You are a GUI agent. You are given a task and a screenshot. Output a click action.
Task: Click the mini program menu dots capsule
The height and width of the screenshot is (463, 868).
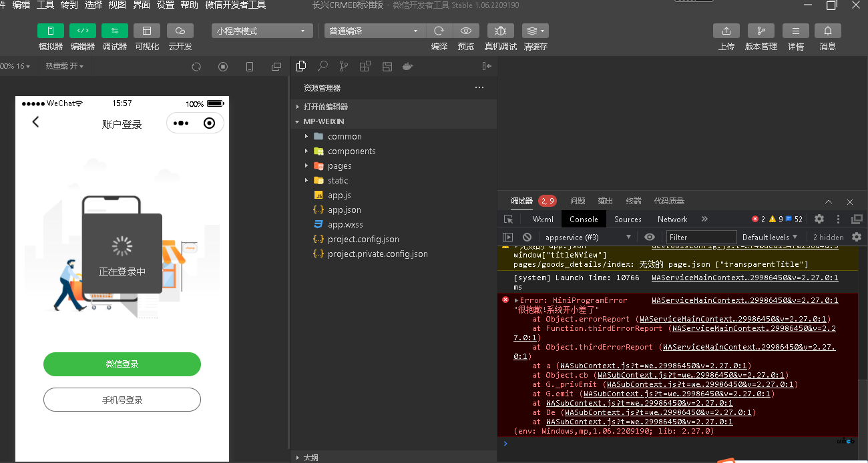[x=181, y=123]
